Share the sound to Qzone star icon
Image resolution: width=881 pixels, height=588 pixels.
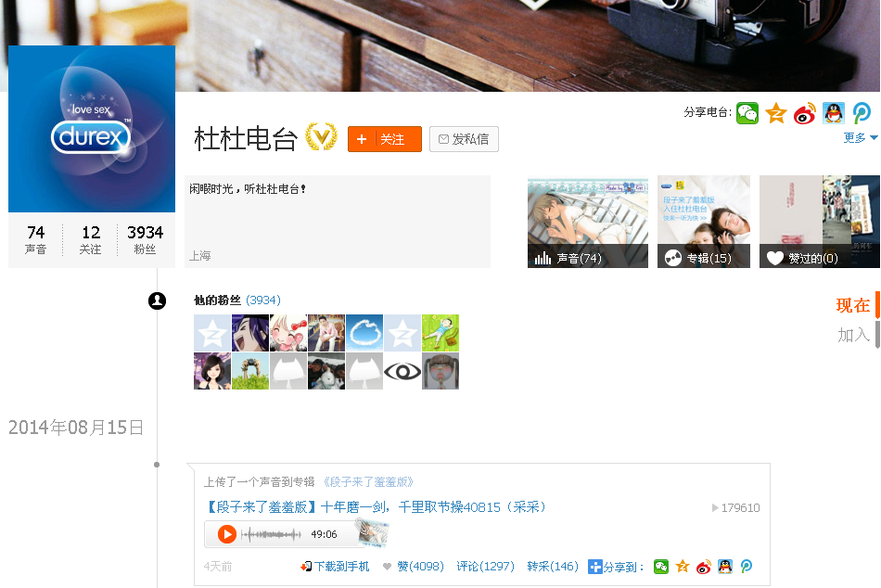point(683,567)
